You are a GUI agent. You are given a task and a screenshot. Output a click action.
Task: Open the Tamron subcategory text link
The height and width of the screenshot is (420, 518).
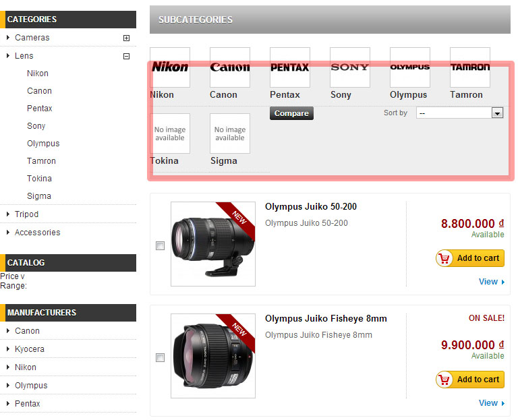466,95
